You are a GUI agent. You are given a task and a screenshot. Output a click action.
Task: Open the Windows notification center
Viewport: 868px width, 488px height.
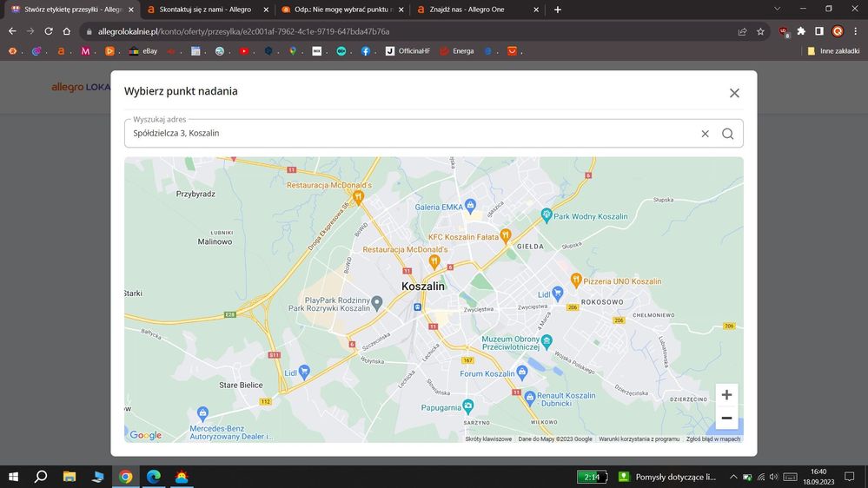click(849, 477)
